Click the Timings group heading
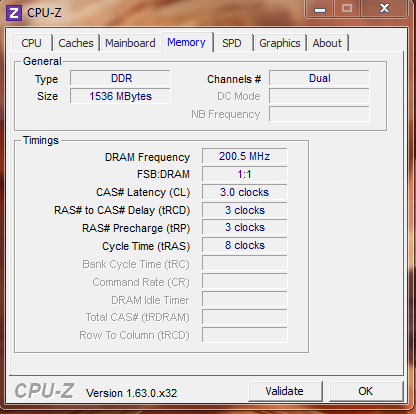 tap(41, 140)
